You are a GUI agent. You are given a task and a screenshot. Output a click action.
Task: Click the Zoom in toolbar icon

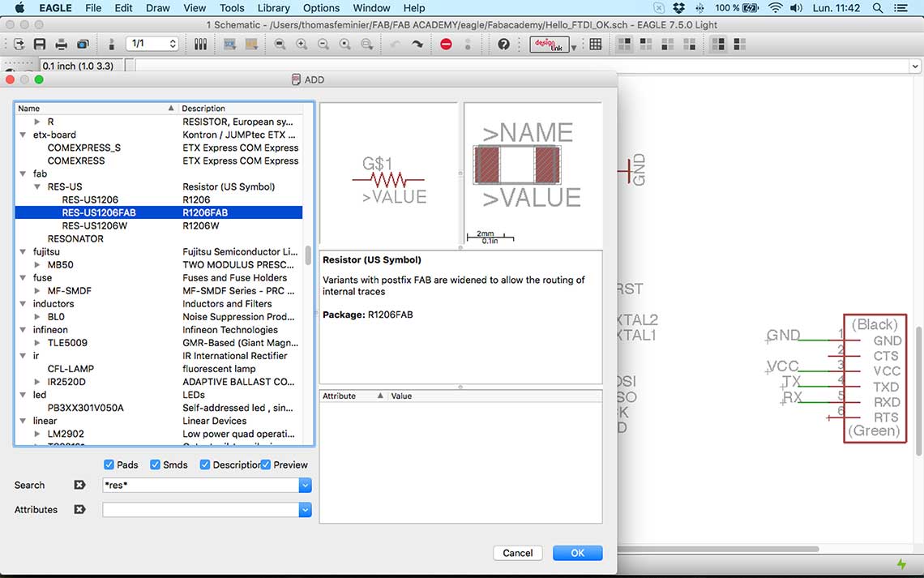click(x=302, y=45)
